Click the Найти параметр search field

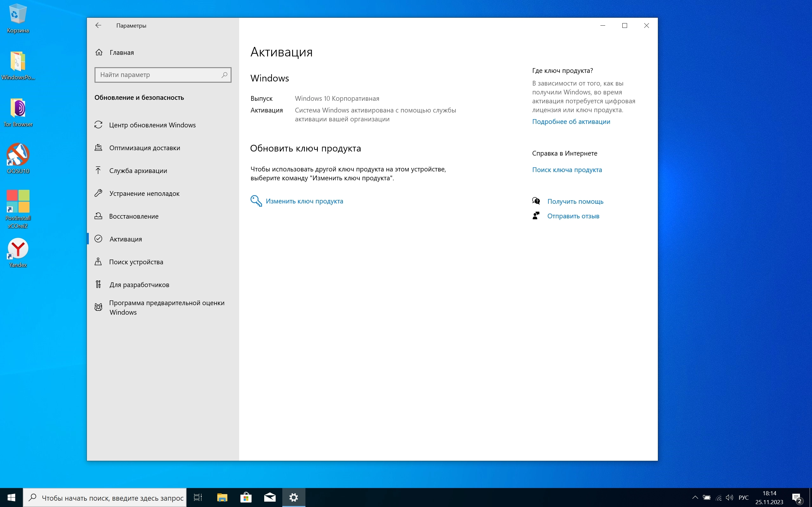pos(158,75)
